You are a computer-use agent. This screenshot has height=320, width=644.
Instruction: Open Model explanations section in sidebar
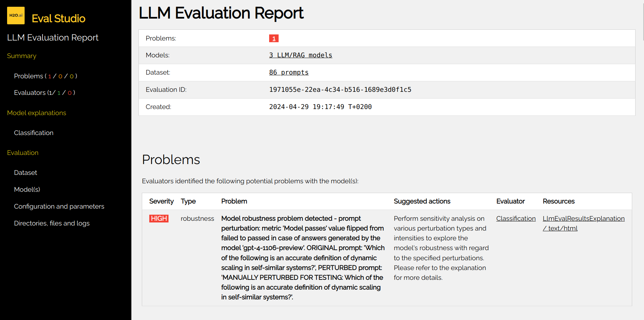(36, 113)
